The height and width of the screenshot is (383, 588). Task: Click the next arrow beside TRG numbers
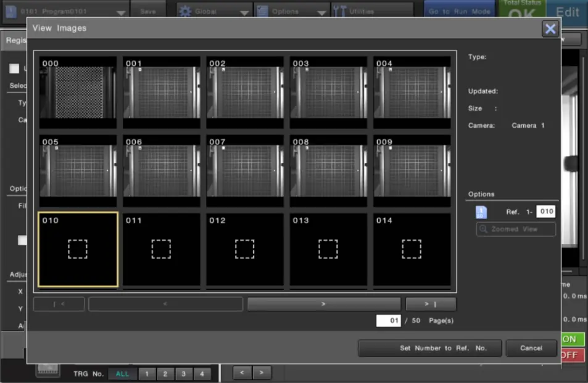click(x=262, y=373)
